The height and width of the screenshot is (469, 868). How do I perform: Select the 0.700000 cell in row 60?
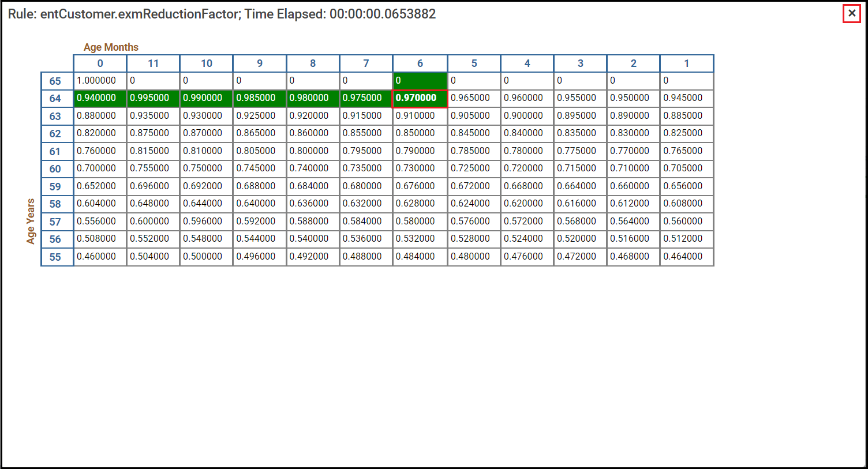point(100,168)
